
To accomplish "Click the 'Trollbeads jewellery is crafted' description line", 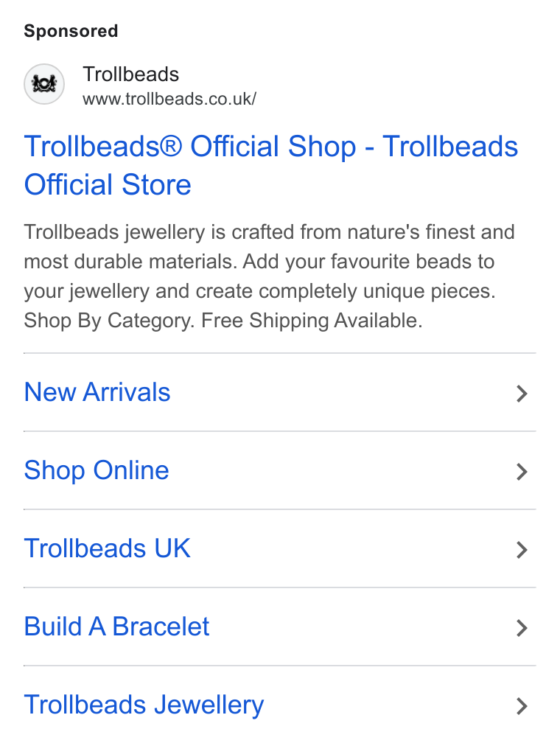I will coord(269,232).
